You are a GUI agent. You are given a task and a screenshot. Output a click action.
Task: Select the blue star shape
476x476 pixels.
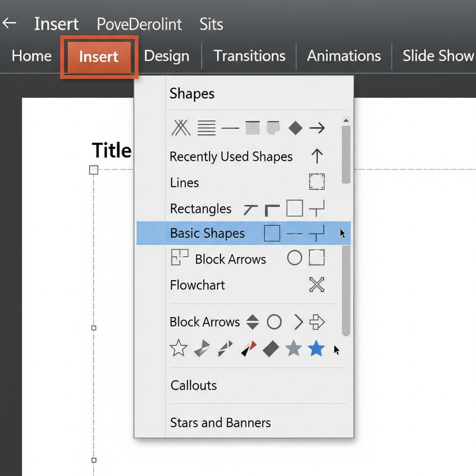[x=316, y=348]
